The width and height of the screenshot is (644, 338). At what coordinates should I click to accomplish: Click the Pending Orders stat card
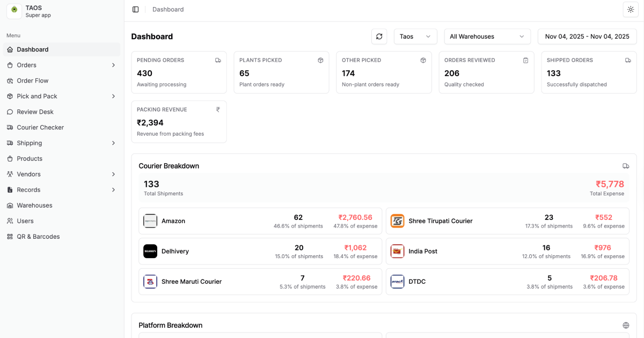click(179, 72)
